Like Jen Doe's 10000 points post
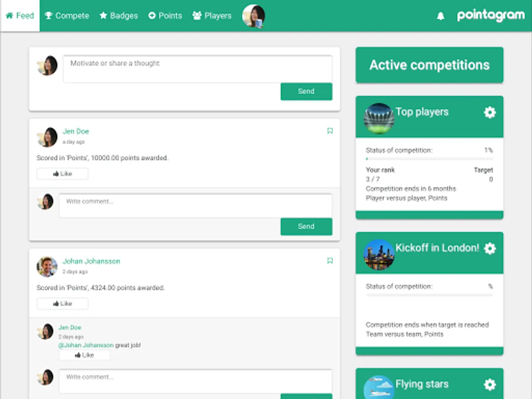Image resolution: width=532 pixels, height=399 pixels. 63,174
